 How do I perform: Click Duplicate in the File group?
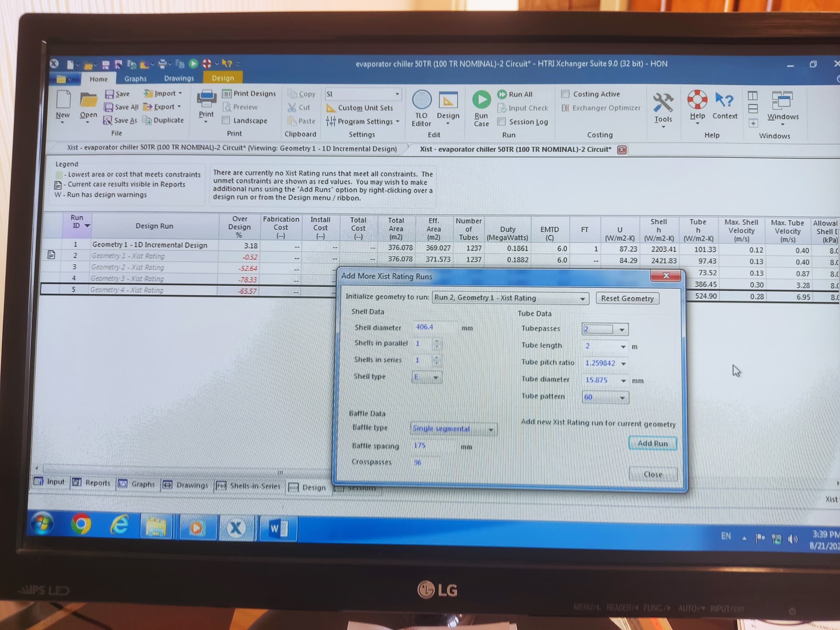(x=164, y=120)
